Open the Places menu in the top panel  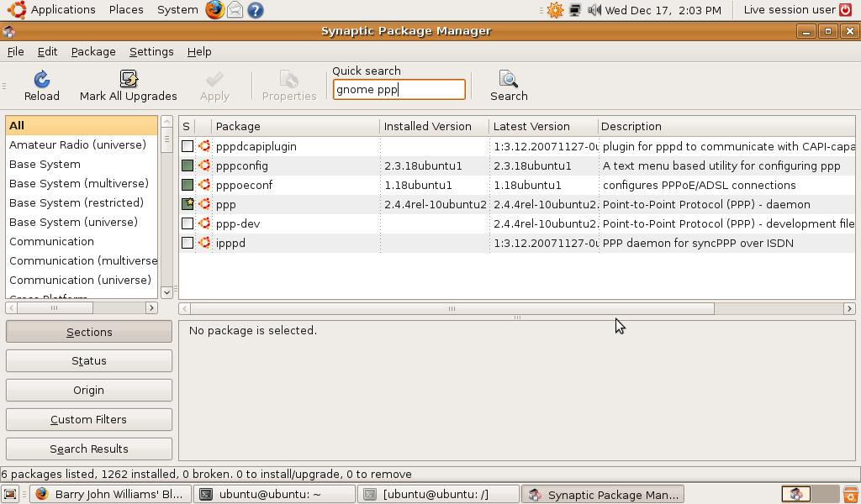pos(126,10)
